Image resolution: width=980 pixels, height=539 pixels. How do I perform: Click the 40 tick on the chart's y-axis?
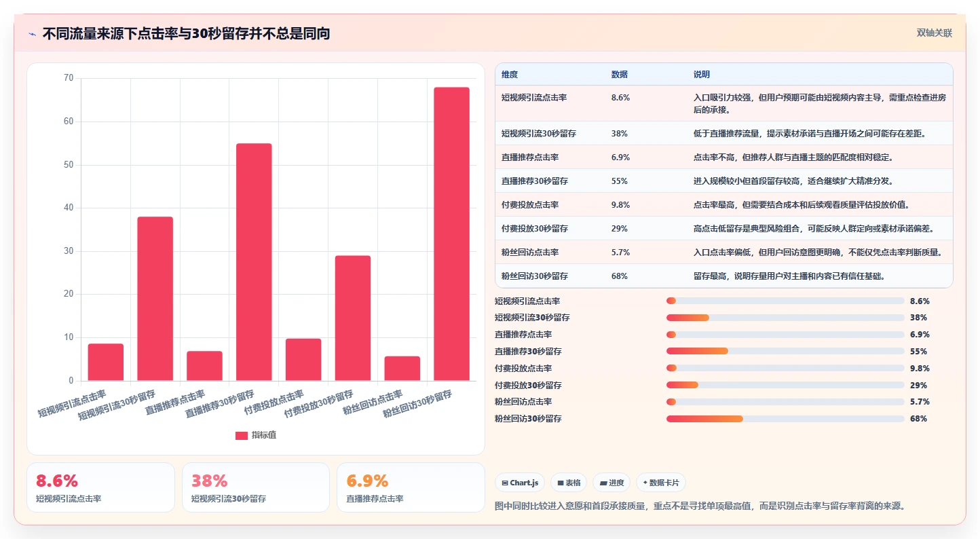pos(69,208)
